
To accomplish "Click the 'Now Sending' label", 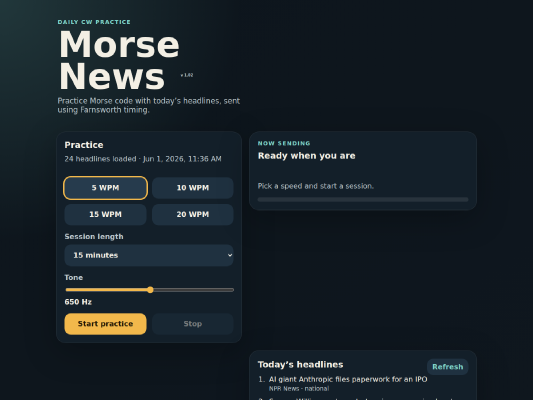I will [284, 143].
